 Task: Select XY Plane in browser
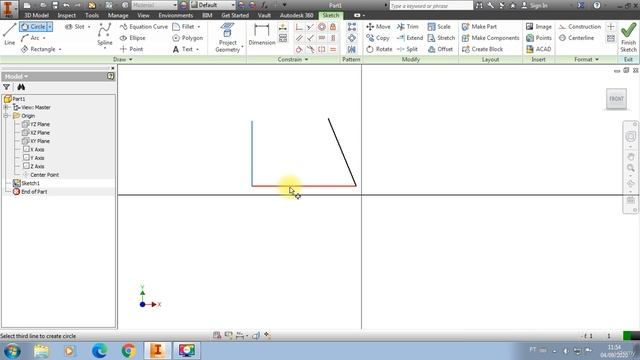click(x=36, y=141)
